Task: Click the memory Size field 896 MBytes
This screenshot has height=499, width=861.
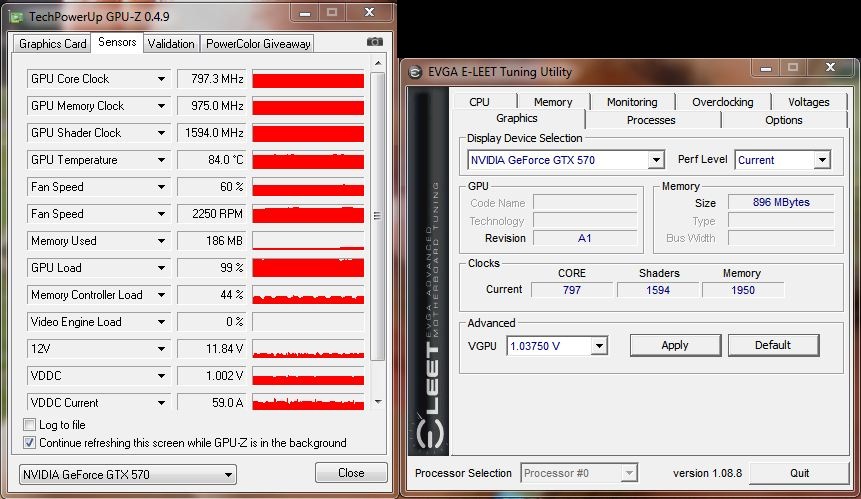Action: [781, 202]
